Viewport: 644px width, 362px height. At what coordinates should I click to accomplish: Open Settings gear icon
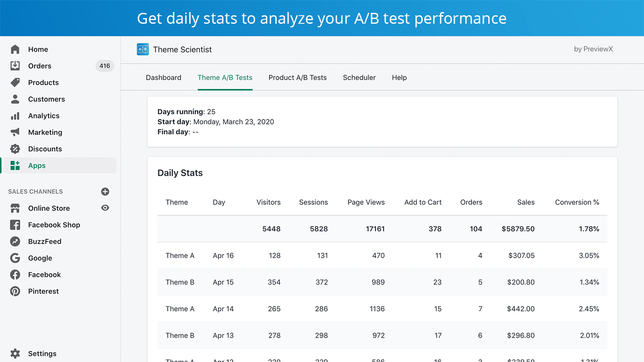click(15, 354)
